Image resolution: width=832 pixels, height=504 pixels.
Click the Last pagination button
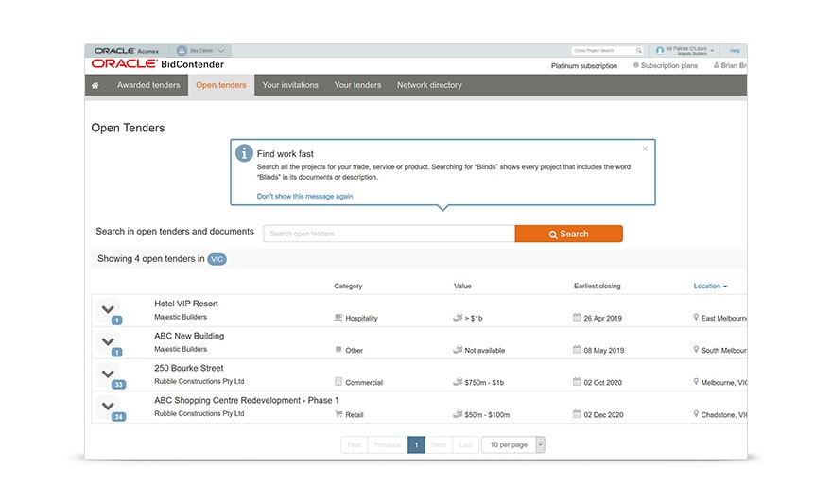coord(465,444)
